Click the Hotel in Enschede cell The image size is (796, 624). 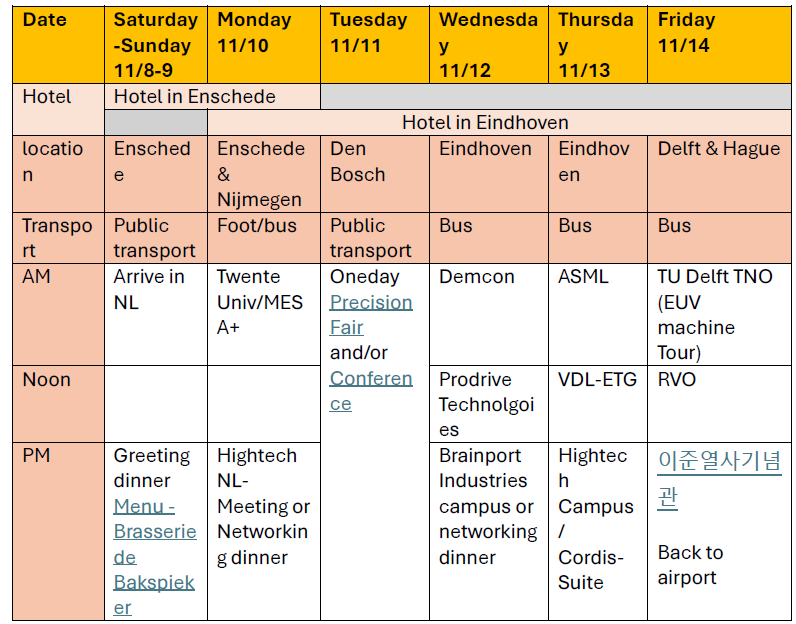(x=212, y=96)
